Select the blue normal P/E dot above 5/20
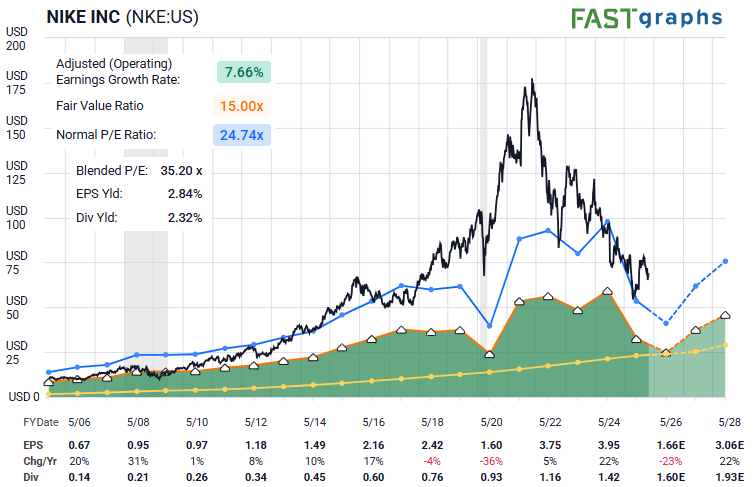The image size is (756, 487). coord(489,325)
